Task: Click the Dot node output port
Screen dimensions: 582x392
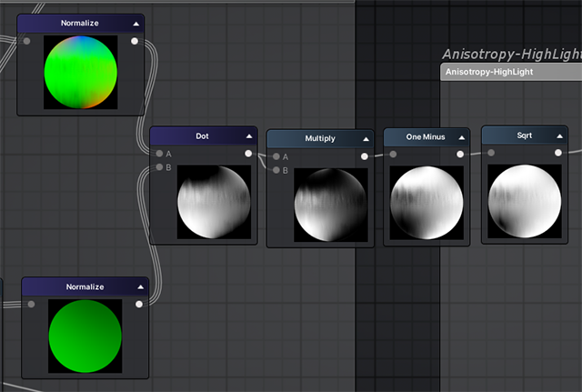Action: point(248,154)
